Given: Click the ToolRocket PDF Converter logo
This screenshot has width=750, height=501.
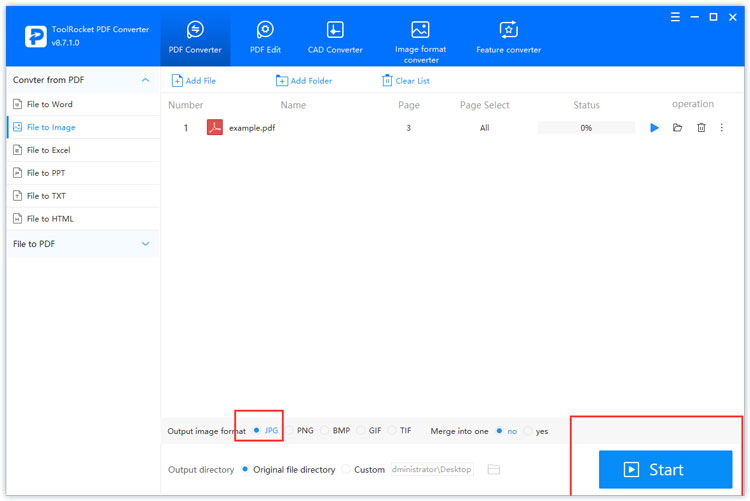Looking at the screenshot, I should tap(36, 36).
